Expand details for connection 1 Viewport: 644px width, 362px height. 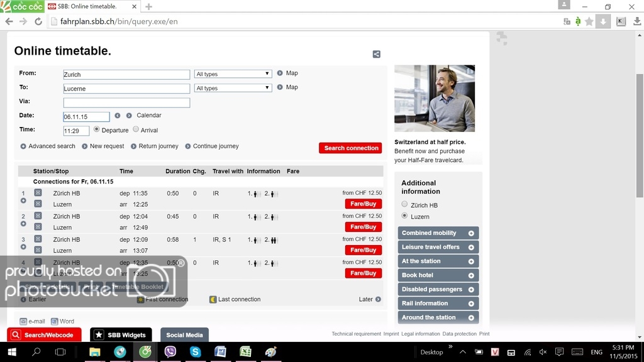(x=23, y=200)
